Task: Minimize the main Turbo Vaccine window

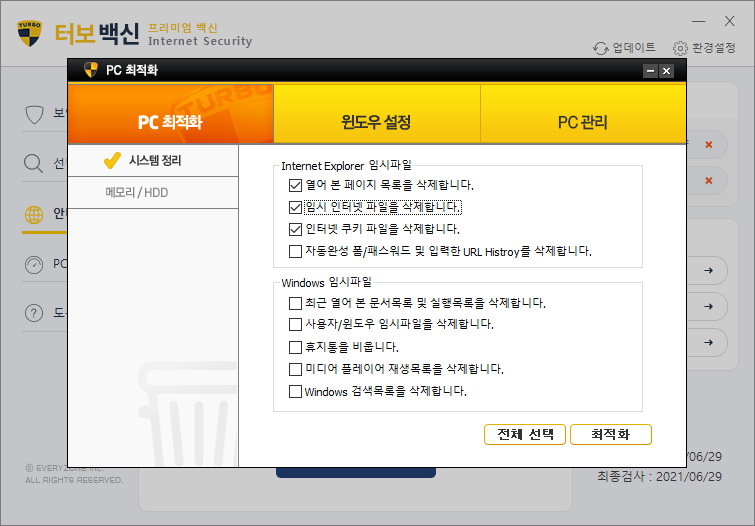Action: (x=699, y=21)
